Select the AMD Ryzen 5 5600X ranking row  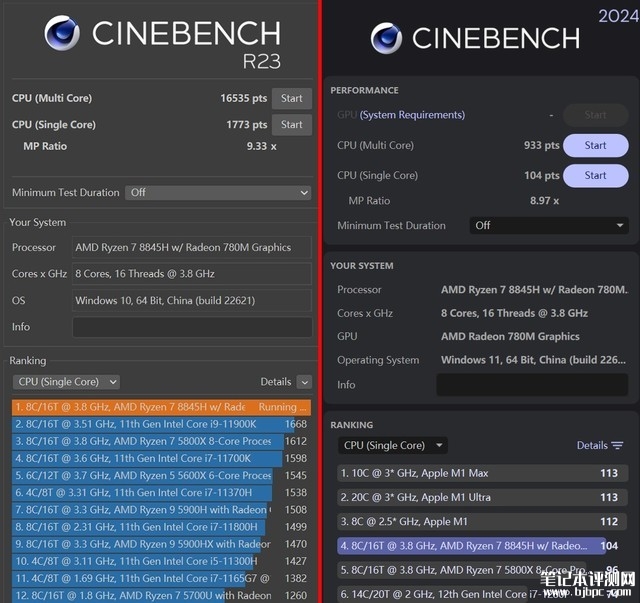point(162,476)
